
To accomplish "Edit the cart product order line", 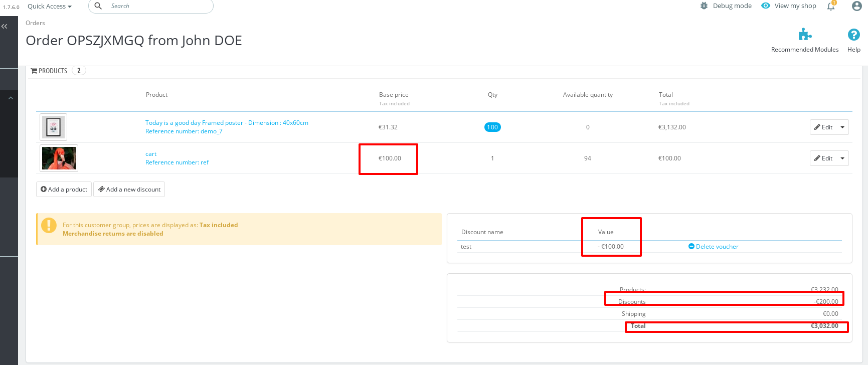I will tap(823, 158).
